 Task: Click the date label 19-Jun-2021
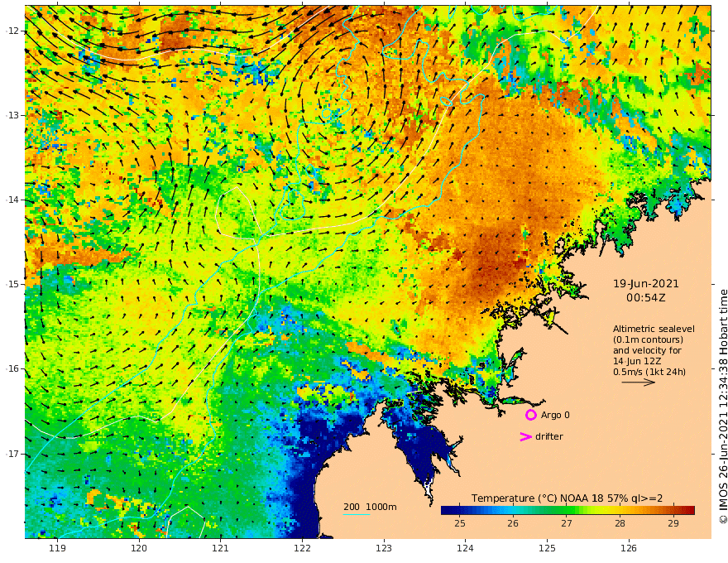pos(646,283)
